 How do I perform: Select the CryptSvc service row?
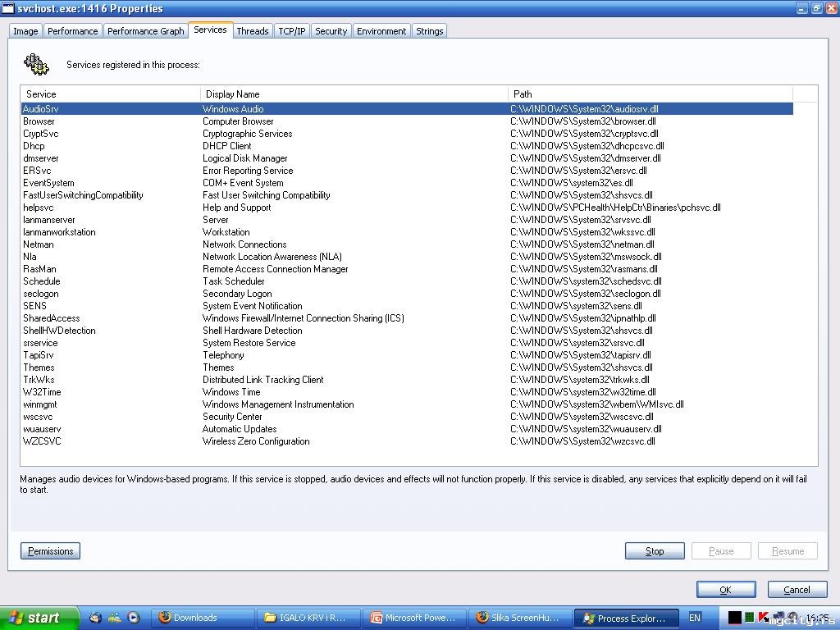click(407, 134)
